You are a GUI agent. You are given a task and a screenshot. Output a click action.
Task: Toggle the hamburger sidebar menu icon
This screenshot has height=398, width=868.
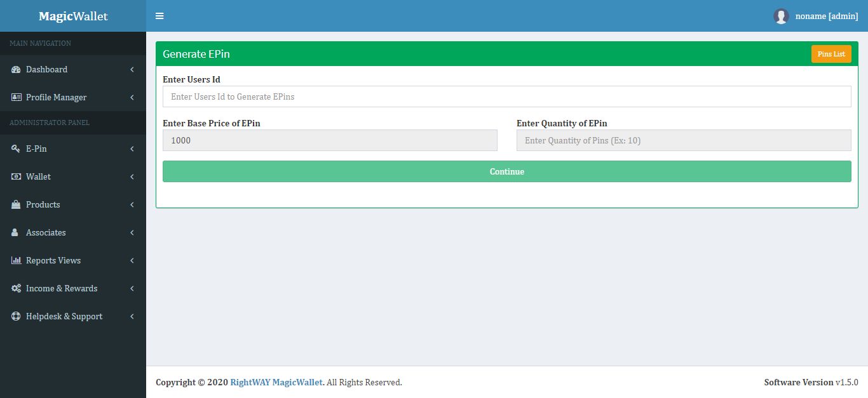coord(159,16)
